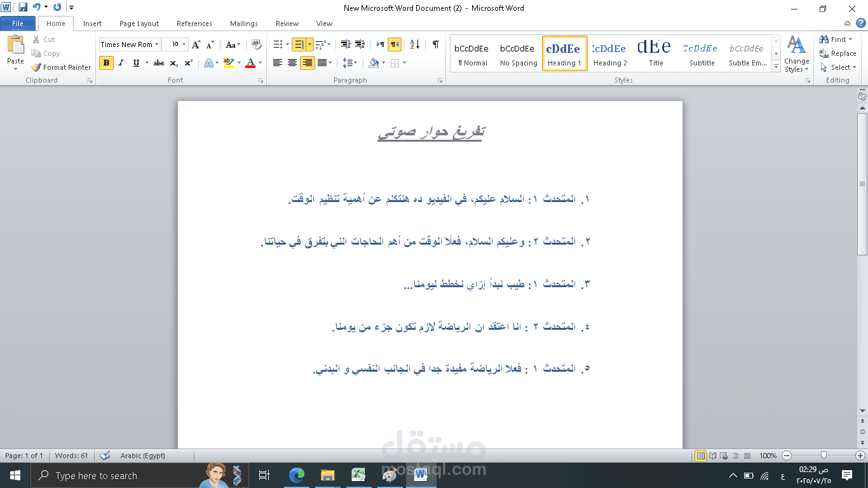The height and width of the screenshot is (488, 868).
Task: Open the notifications action center
Action: [x=846, y=475]
